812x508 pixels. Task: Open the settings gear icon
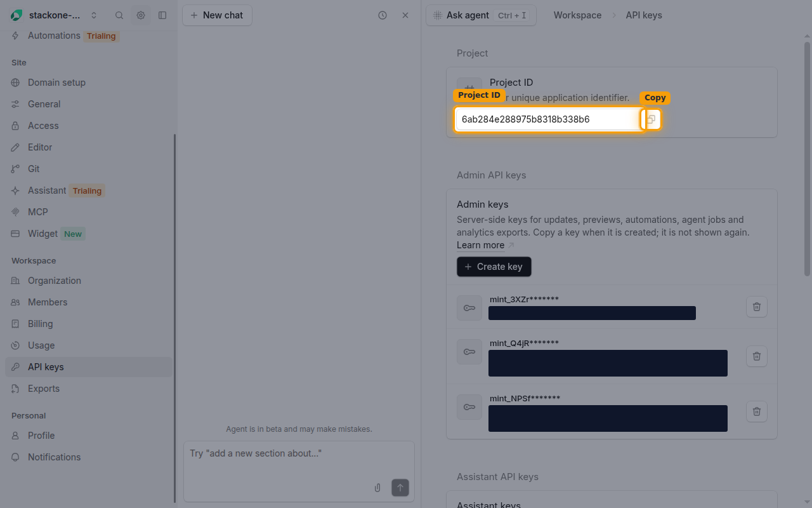pyautogui.click(x=141, y=15)
